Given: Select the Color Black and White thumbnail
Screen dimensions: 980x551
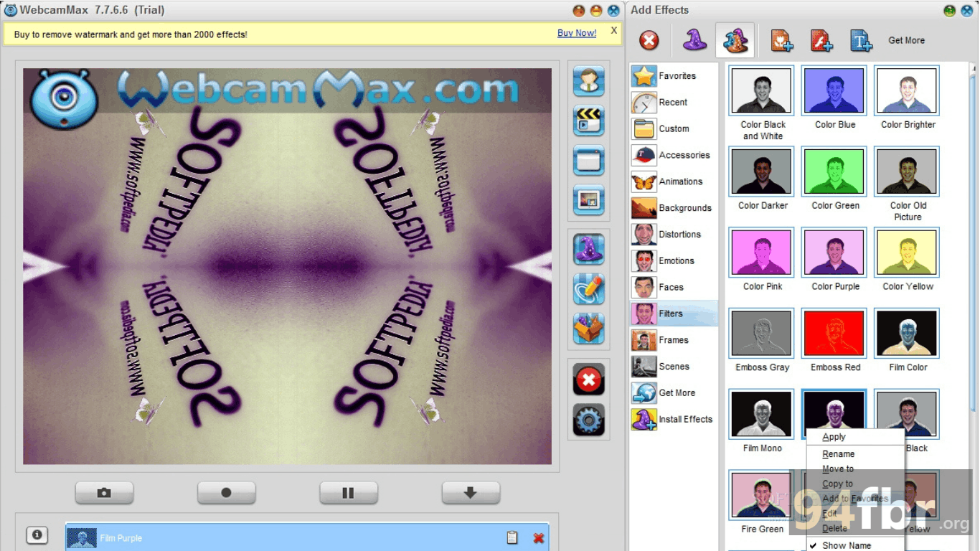Looking at the screenshot, I should tap(762, 90).
